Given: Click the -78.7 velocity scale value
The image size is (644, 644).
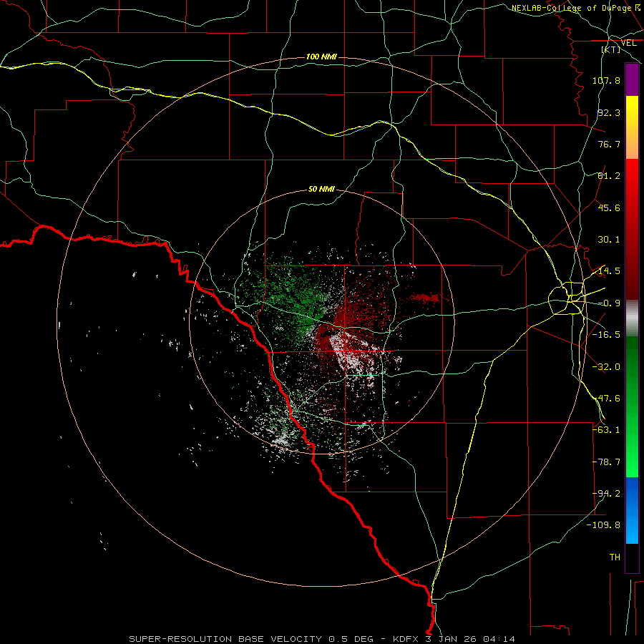Looking at the screenshot, I should point(606,462).
